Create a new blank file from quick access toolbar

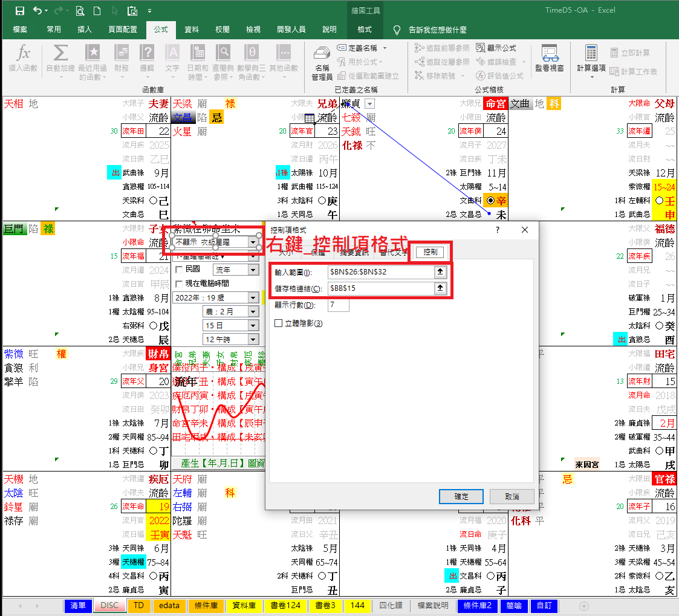click(x=97, y=11)
